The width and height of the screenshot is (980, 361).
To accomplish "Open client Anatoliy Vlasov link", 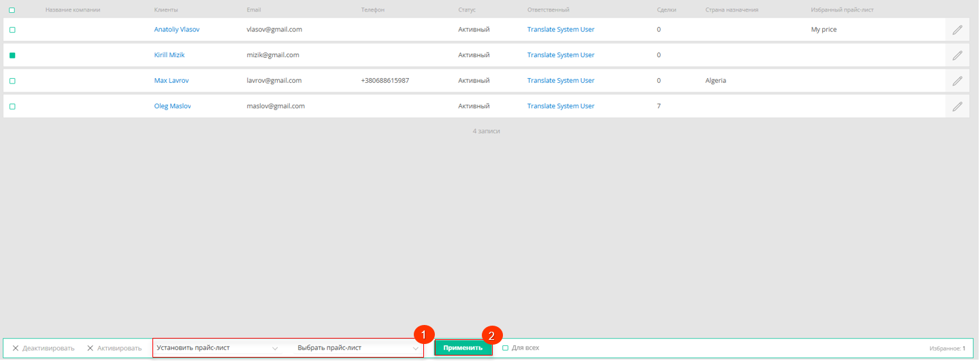I will 177,30.
